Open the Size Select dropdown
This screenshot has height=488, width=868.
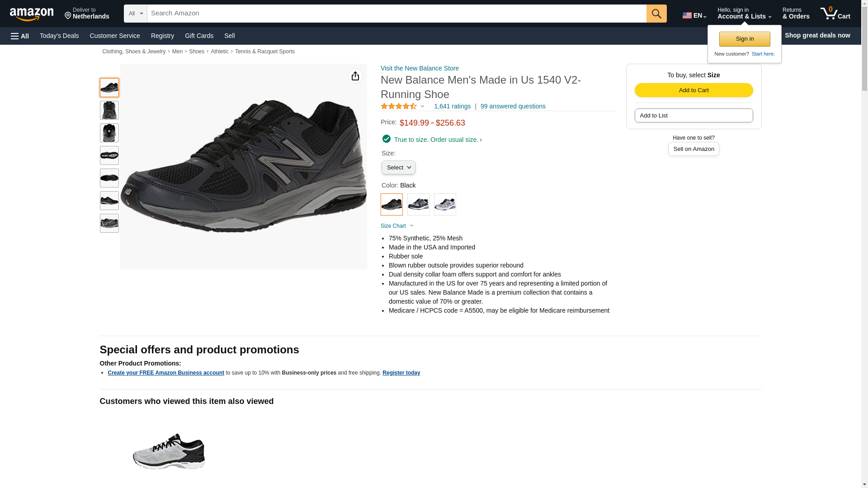[398, 168]
